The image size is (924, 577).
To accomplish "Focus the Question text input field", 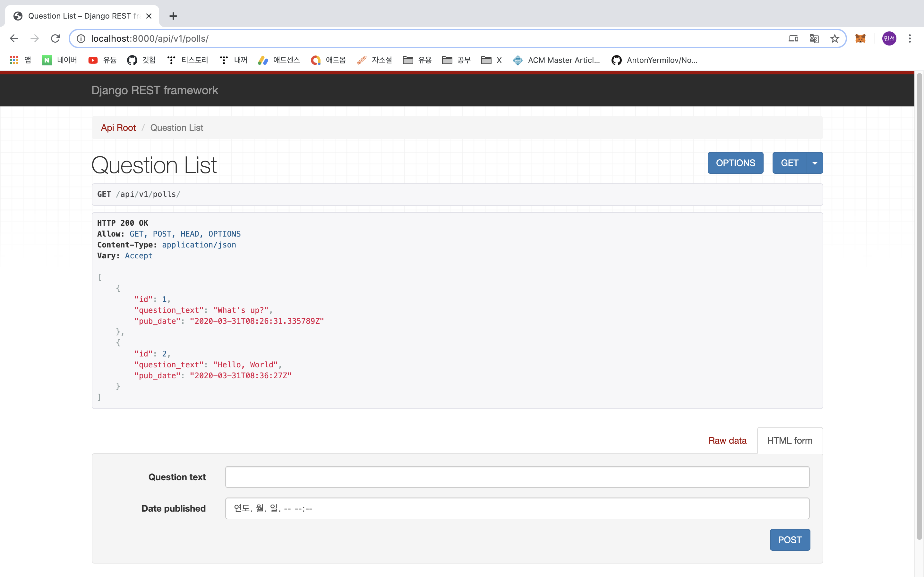I will click(517, 477).
